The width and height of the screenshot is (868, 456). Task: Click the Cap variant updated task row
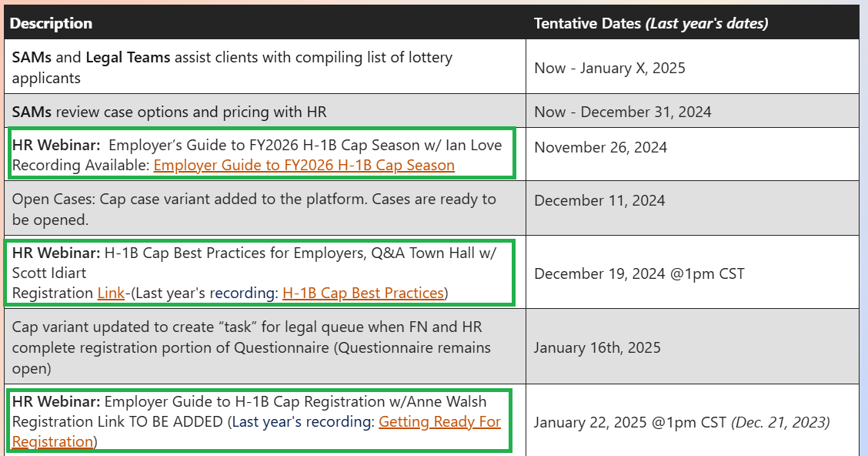coord(265,347)
